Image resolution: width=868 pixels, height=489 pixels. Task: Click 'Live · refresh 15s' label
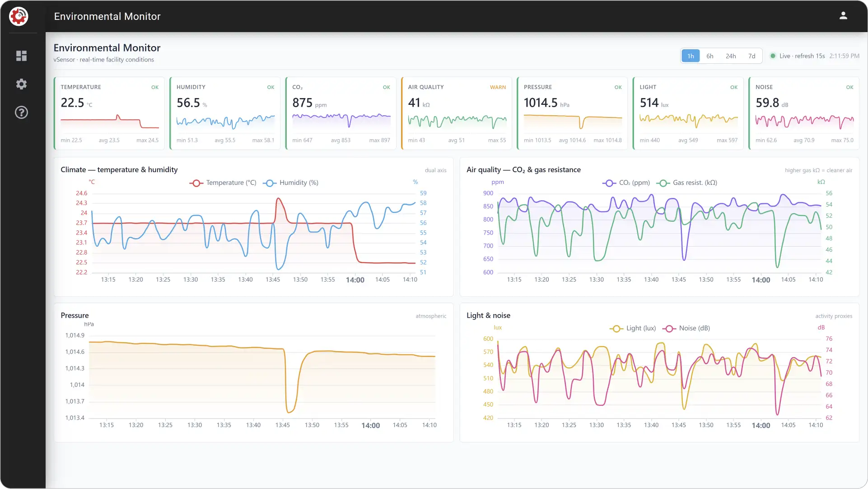click(x=802, y=56)
